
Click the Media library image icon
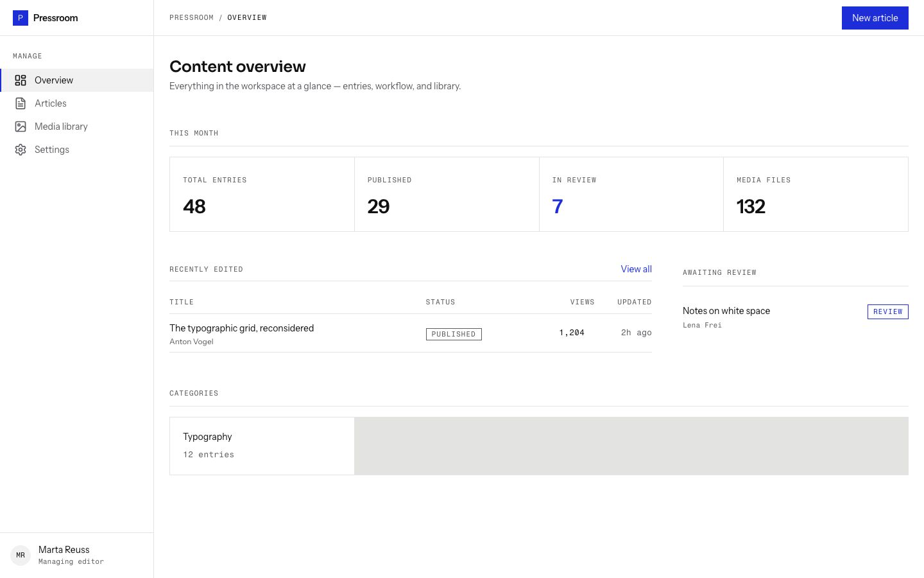coord(21,127)
